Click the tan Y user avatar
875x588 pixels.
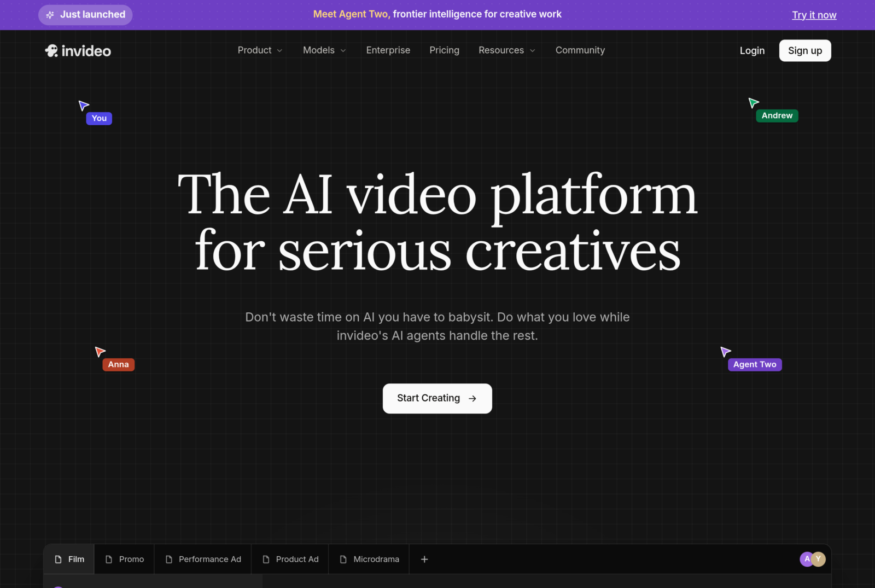(x=819, y=559)
